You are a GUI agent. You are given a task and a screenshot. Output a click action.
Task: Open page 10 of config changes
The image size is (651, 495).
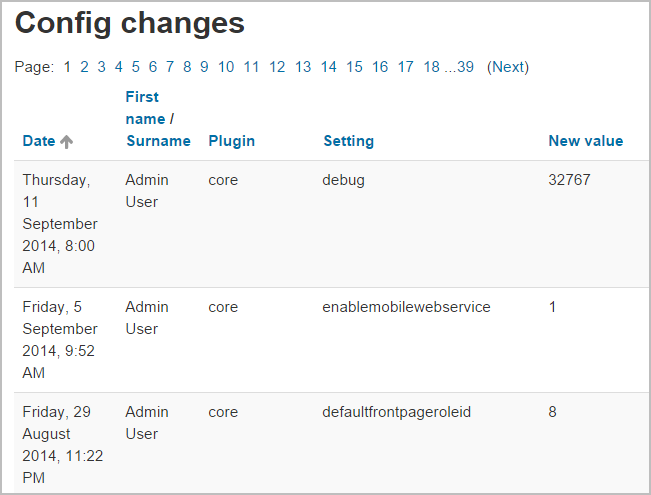point(226,67)
